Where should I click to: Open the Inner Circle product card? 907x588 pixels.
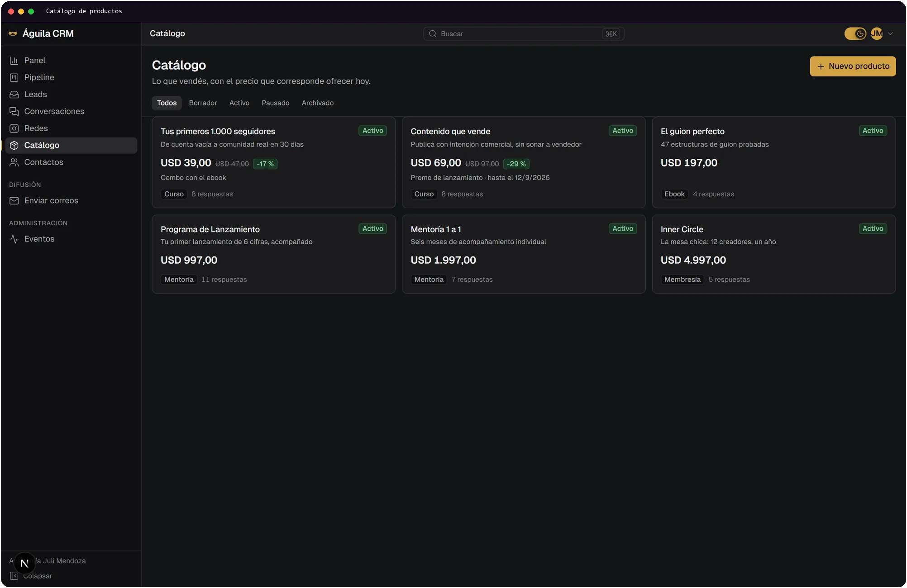click(x=773, y=254)
